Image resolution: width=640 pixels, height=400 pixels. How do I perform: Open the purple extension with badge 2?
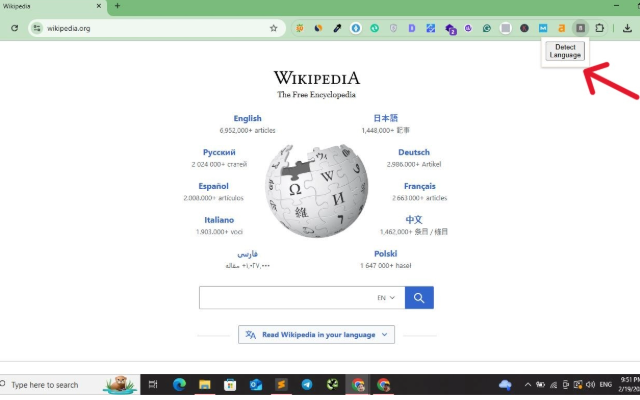tap(450, 29)
